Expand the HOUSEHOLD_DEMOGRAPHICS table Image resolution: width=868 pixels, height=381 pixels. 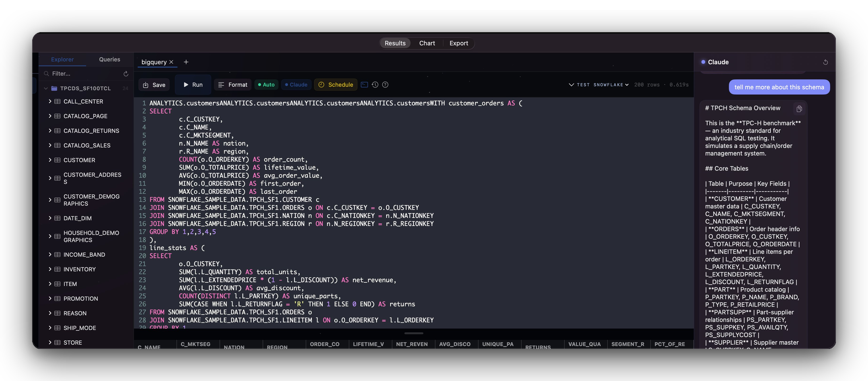click(x=50, y=236)
